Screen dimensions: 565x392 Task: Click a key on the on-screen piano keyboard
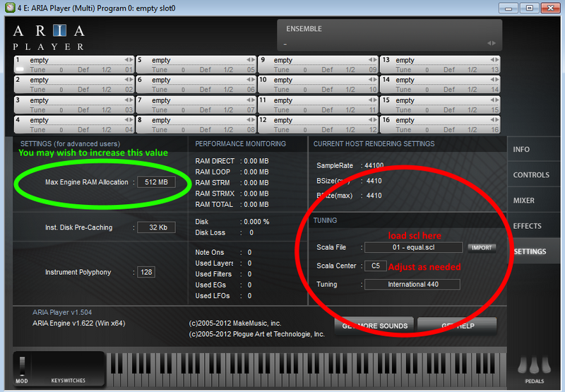pyautogui.click(x=307, y=369)
